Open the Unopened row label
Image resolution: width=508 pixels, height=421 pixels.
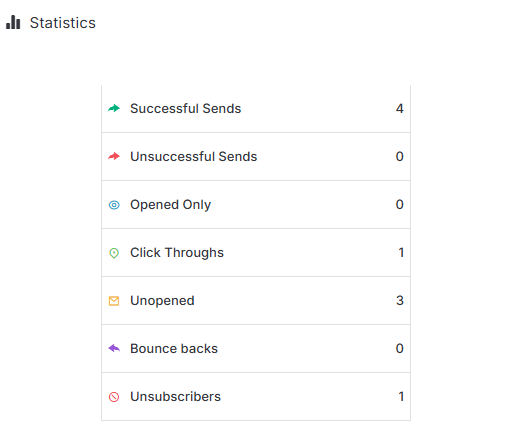coord(162,301)
